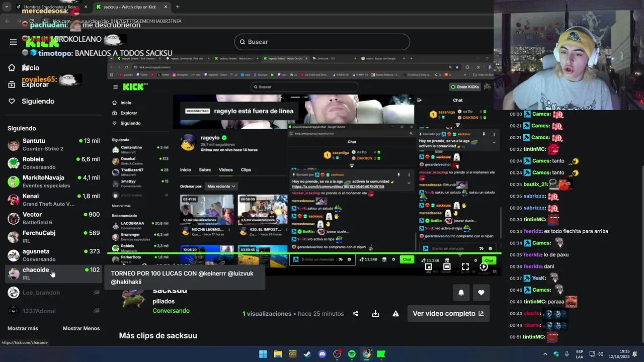Open the Windows Start menu
The width and height of the screenshot is (644, 362).
pyautogui.click(x=263, y=354)
